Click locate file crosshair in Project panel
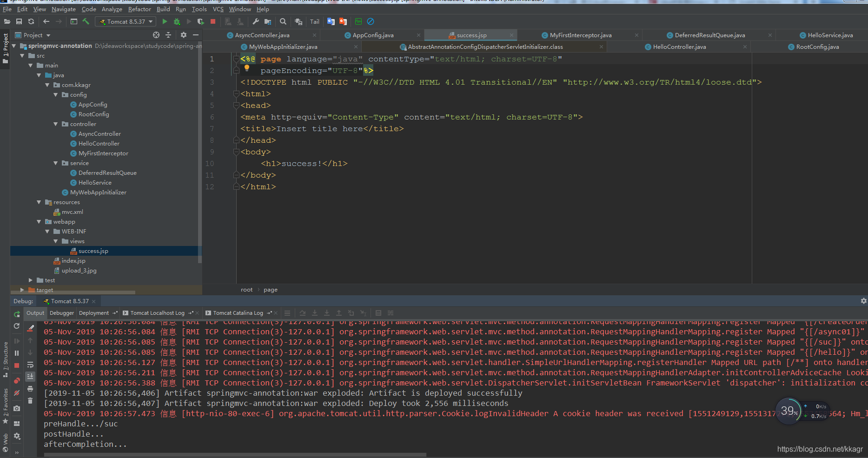This screenshot has width=868, height=458. tap(156, 35)
